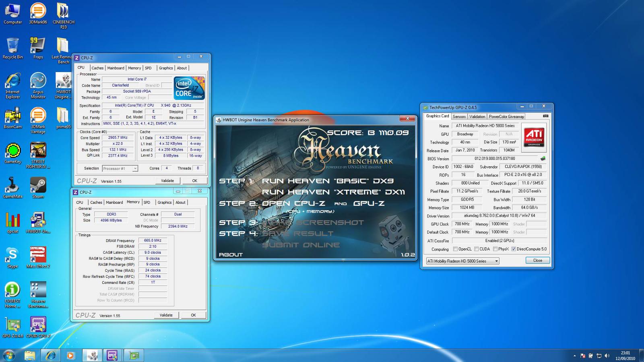Launch BisonCam from the desktop
The image size is (644, 362).
click(12, 118)
